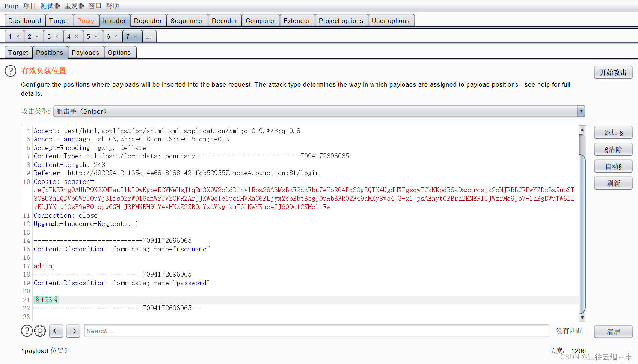This screenshot has width=638, height=364.
Task: Switch to the Dashboard tab
Action: coord(25,21)
